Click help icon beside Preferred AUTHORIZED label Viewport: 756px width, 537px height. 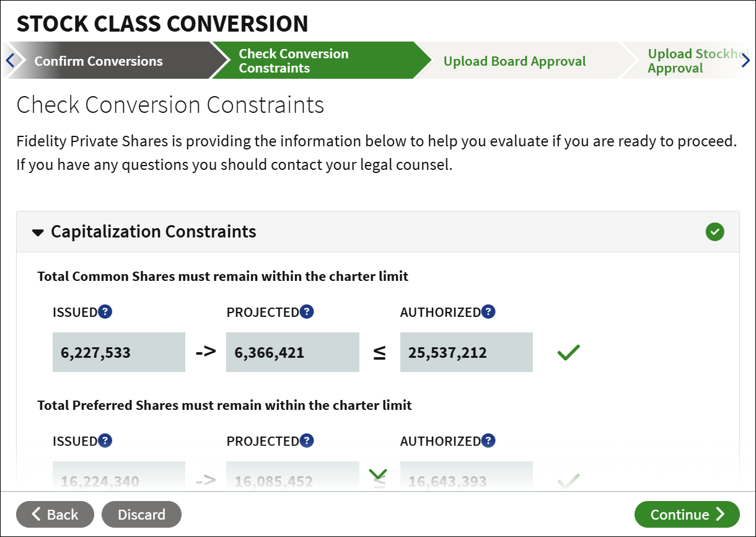tap(488, 441)
